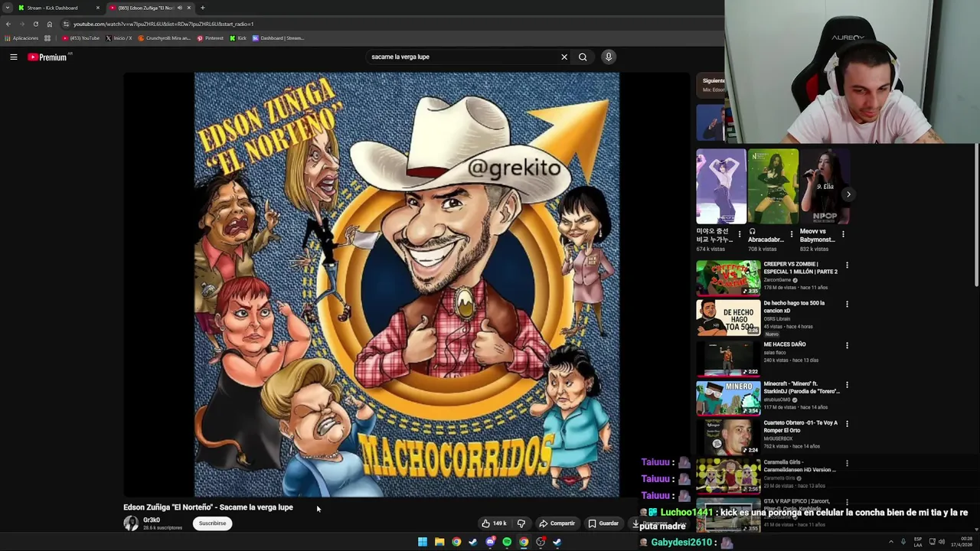Open the Inicio / X bookmark

[119, 37]
